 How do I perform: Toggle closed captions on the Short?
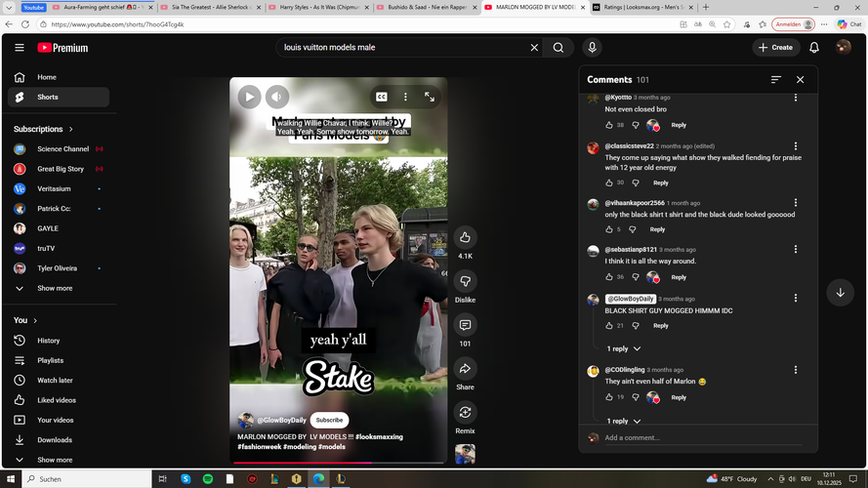382,97
